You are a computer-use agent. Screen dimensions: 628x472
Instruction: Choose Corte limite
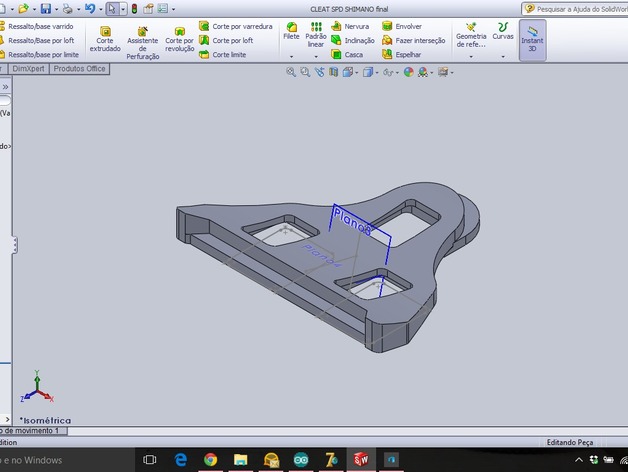click(x=223, y=54)
